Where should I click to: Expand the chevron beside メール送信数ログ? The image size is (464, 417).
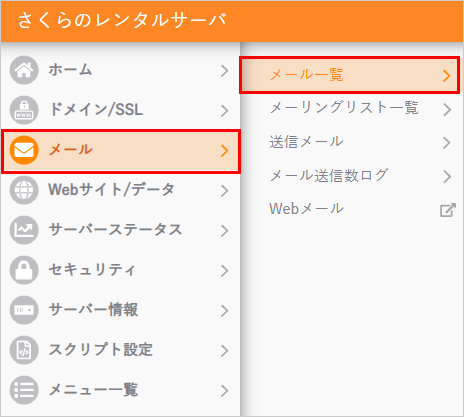pyautogui.click(x=447, y=176)
